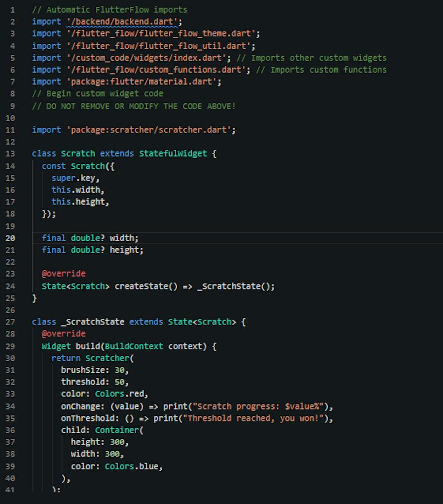Click the '/backend/backend.dart' import path

coord(121,22)
